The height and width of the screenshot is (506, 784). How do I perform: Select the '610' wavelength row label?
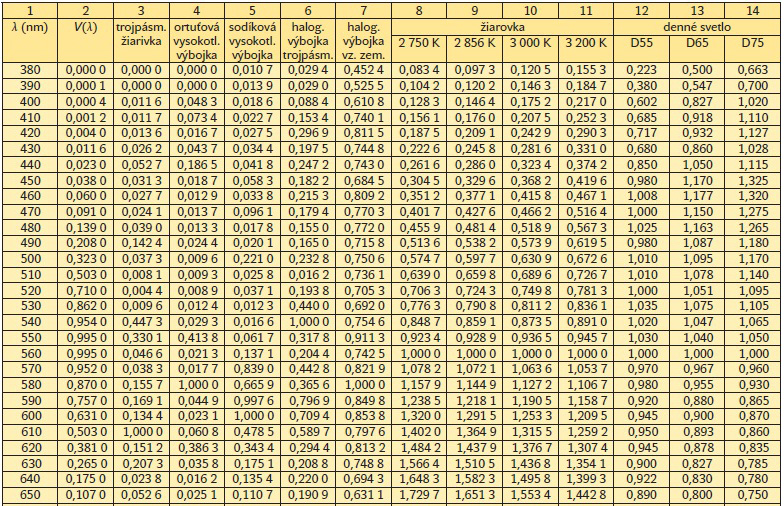pos(30,432)
